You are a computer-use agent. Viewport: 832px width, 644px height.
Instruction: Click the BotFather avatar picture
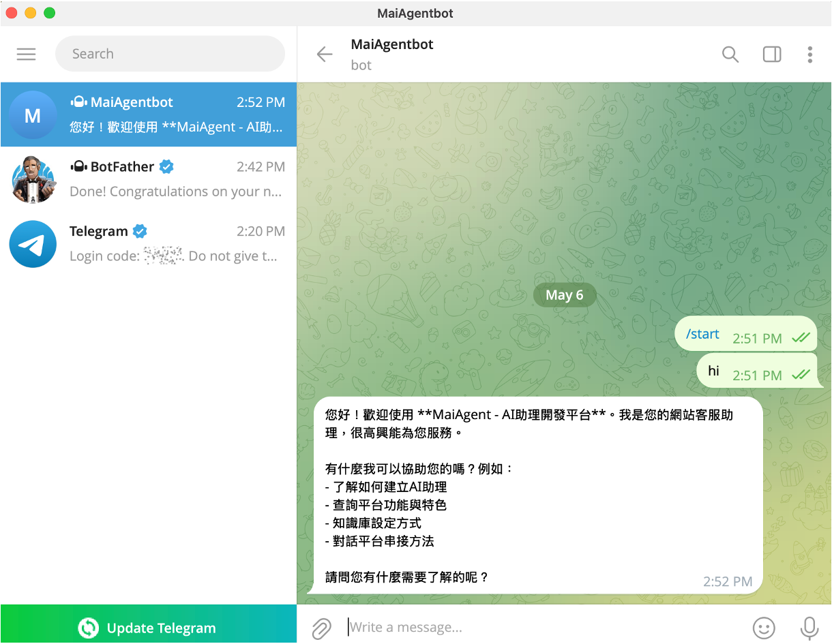33,179
